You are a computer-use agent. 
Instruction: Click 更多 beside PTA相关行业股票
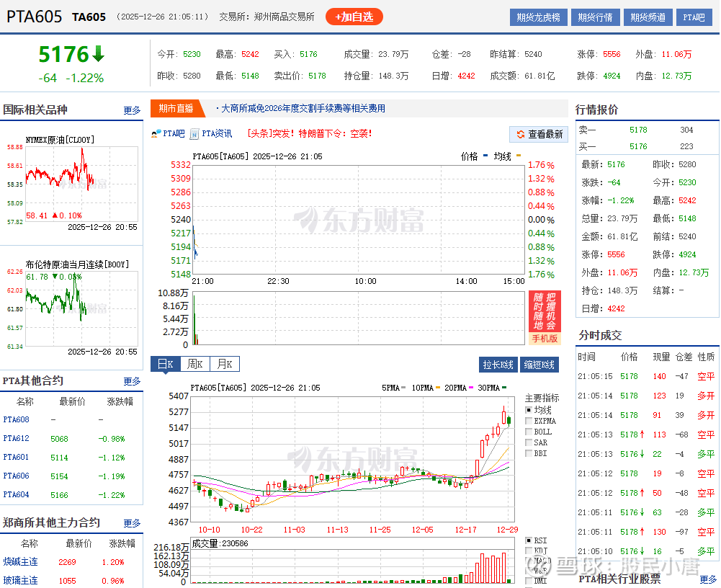708,579
